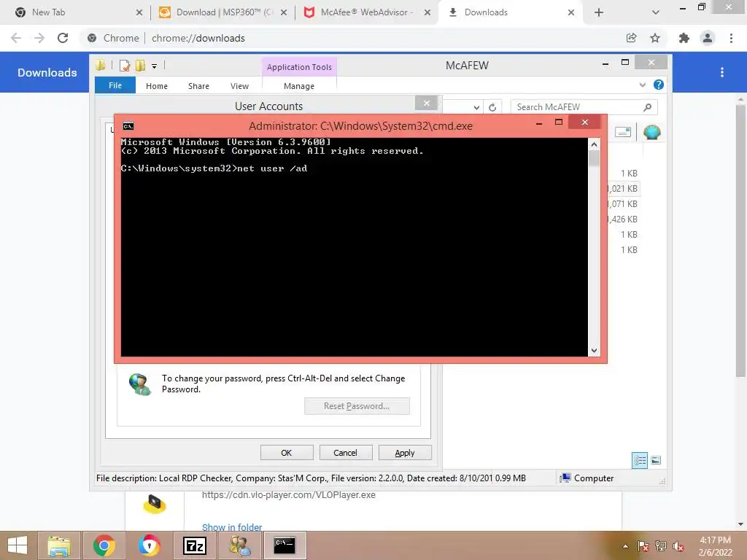The width and height of the screenshot is (747, 560).
Task: Switch explorer to details view icon
Action: coord(640,460)
